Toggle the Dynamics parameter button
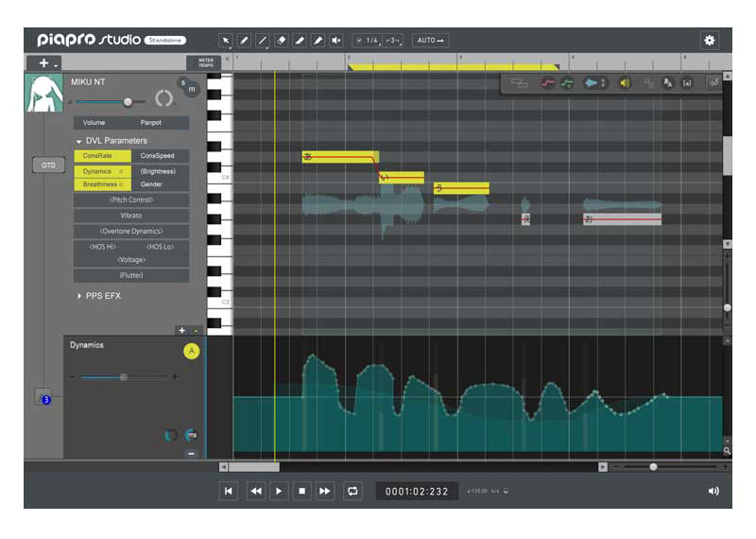Screen dimensions: 756x539 pyautogui.click(x=102, y=171)
